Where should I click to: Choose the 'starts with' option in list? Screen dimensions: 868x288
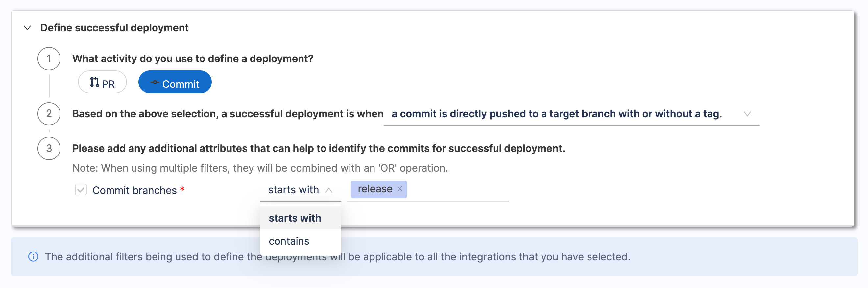point(295,218)
